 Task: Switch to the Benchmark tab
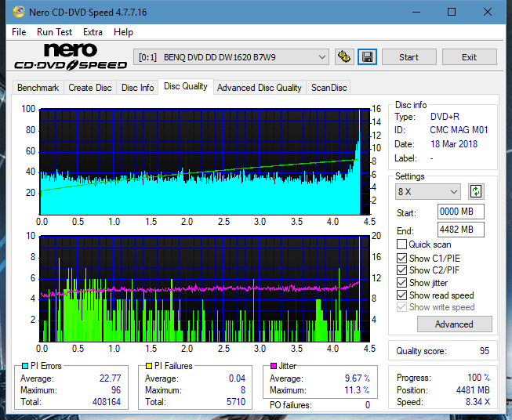[38, 88]
